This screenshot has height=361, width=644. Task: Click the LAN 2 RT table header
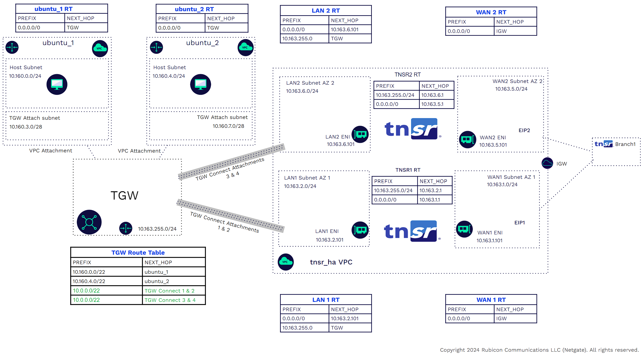(326, 11)
